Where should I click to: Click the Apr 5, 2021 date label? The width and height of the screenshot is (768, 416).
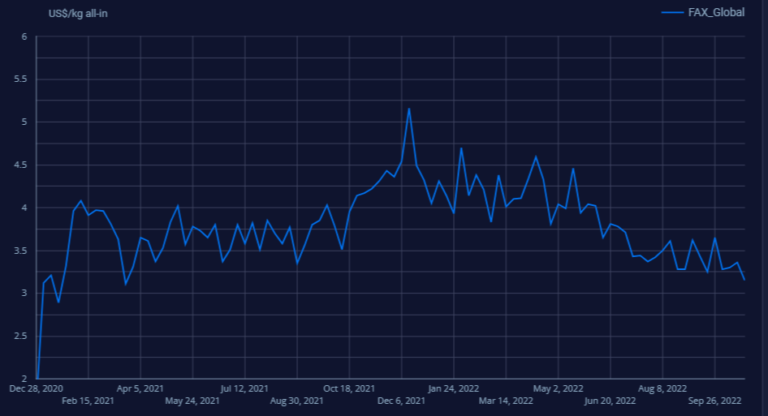pos(140,388)
